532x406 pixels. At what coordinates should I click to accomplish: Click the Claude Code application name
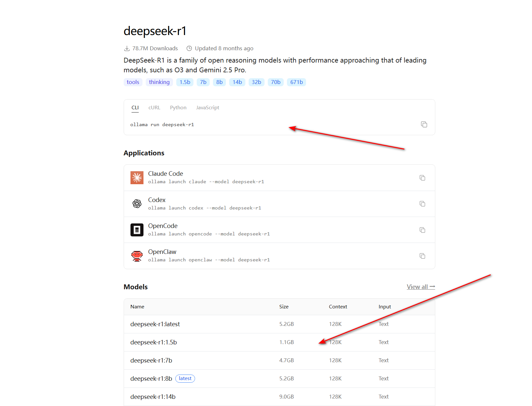[166, 173]
